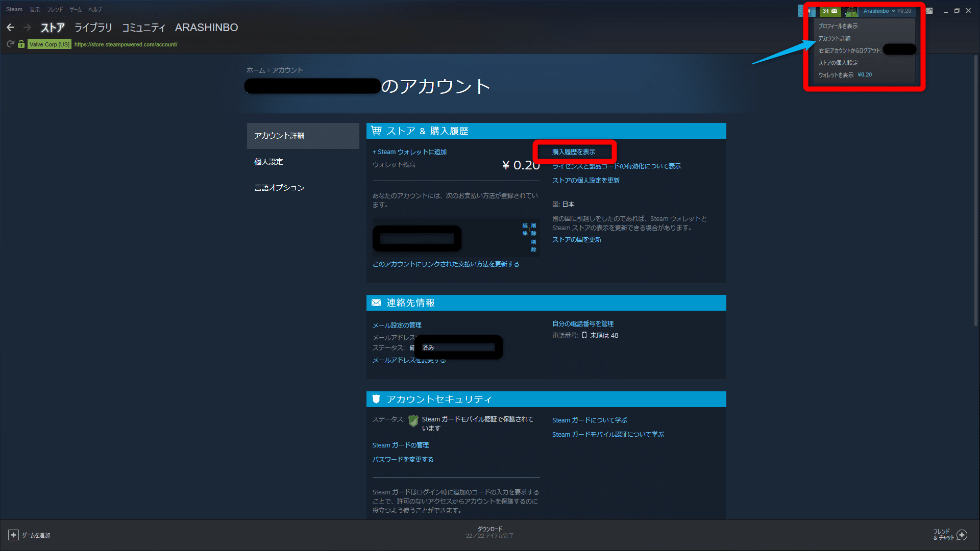This screenshot has width=980, height=551.
Task: Open Steam ガードモバイル認証について学ぶ link
Action: [608, 435]
